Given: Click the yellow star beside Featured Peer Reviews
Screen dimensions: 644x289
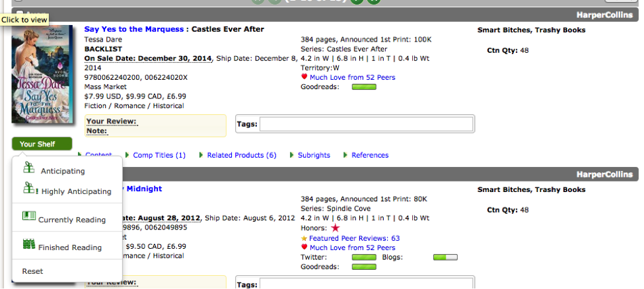Looking at the screenshot, I should click(304, 238).
